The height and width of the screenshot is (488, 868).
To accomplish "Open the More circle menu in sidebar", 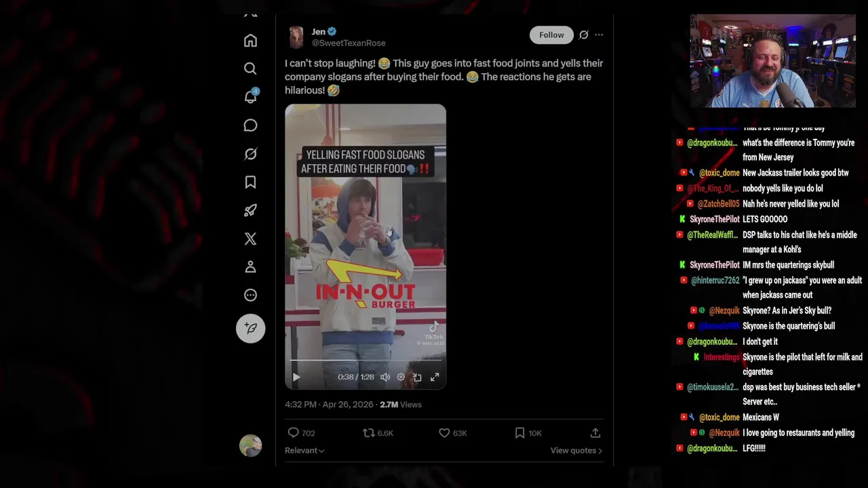I will [x=250, y=295].
